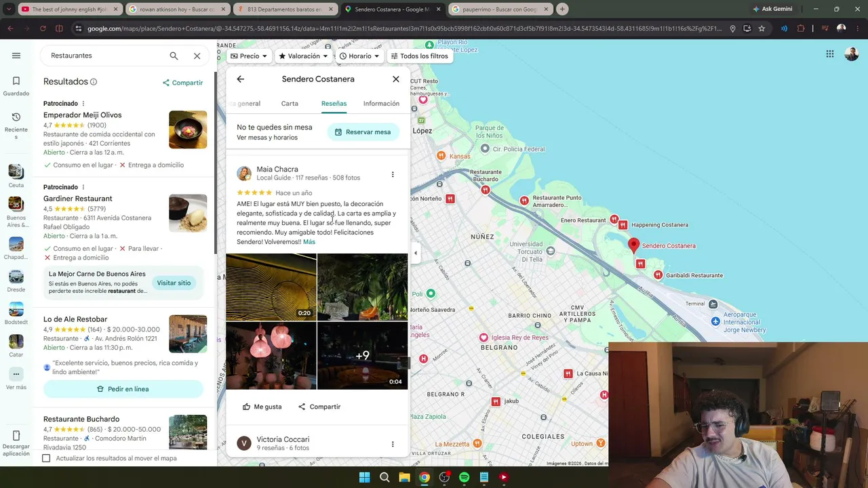The image size is (868, 488).
Task: Click the search magnifier in Maps search box
Action: pos(174,56)
